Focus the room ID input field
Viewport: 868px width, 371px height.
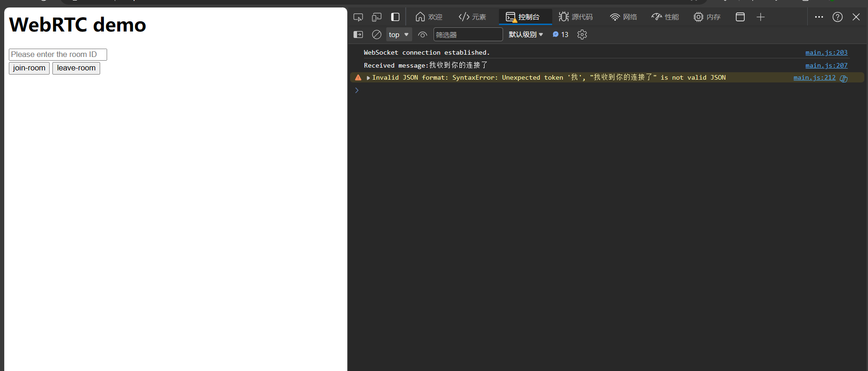pos(58,55)
